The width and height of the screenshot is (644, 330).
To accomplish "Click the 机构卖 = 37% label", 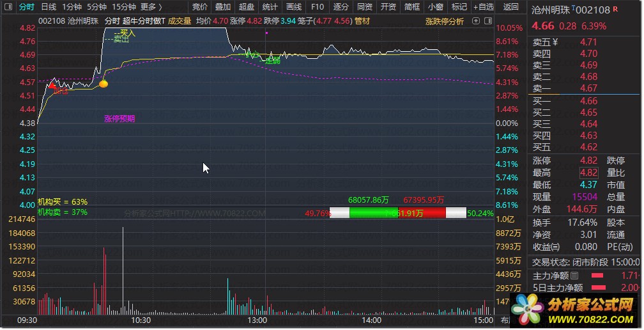I will click(63, 212).
